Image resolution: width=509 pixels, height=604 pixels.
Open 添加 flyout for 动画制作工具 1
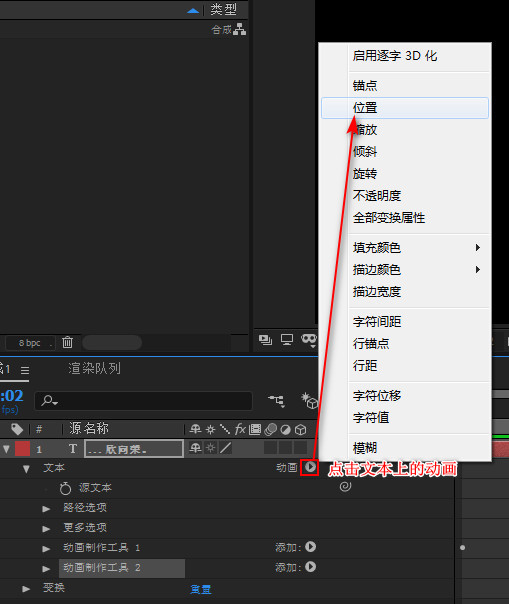coord(311,547)
